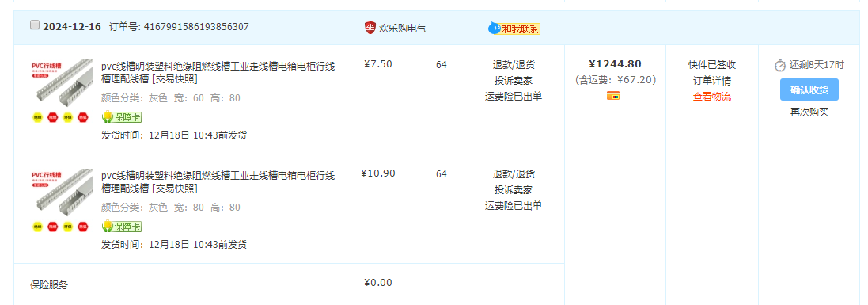The width and height of the screenshot is (868, 305).
Task: Click 退款/退货 for the ¥7.50 item
Action: pos(514,65)
